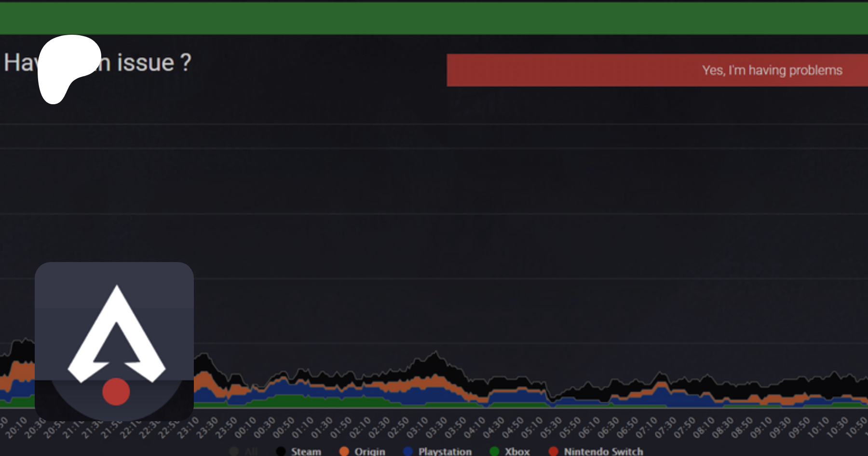Toggle the Origin series legend label

[370, 451]
